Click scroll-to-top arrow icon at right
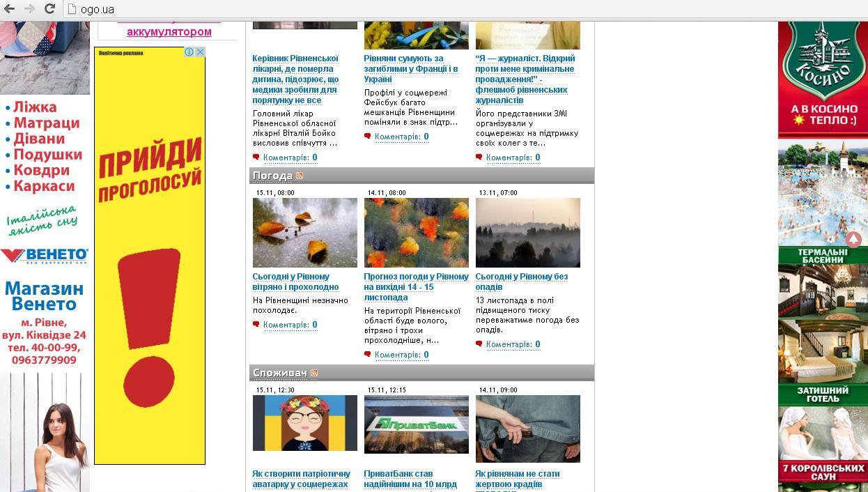 pos(853,240)
